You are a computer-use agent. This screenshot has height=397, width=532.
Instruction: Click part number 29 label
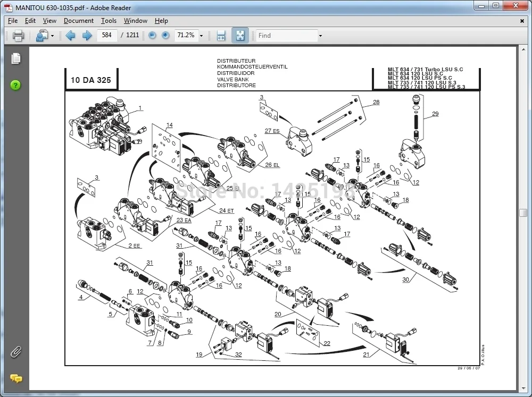click(x=435, y=114)
